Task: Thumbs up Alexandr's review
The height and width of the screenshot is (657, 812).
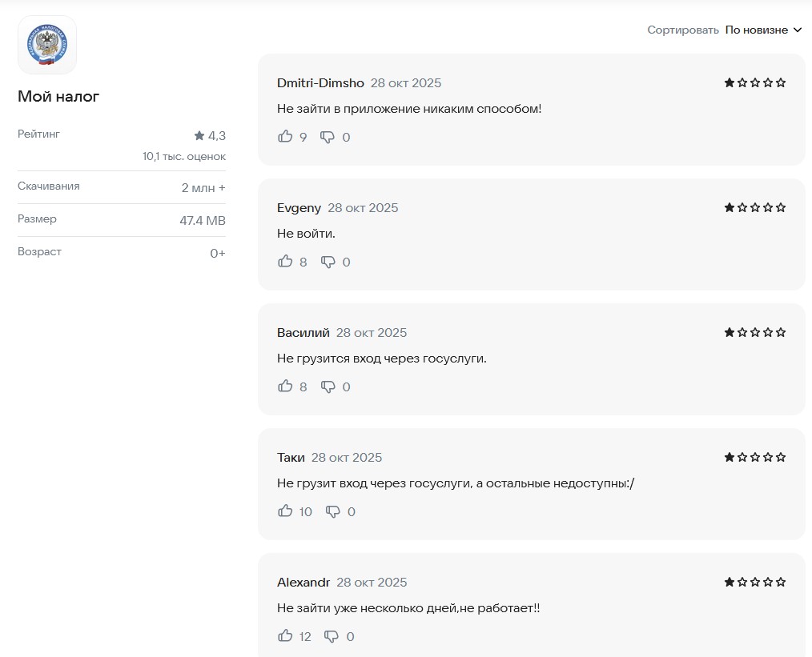Action: pos(285,636)
